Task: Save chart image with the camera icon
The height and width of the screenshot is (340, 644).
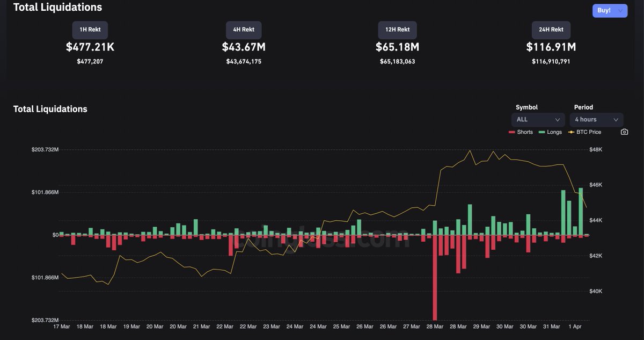Action: [x=624, y=132]
